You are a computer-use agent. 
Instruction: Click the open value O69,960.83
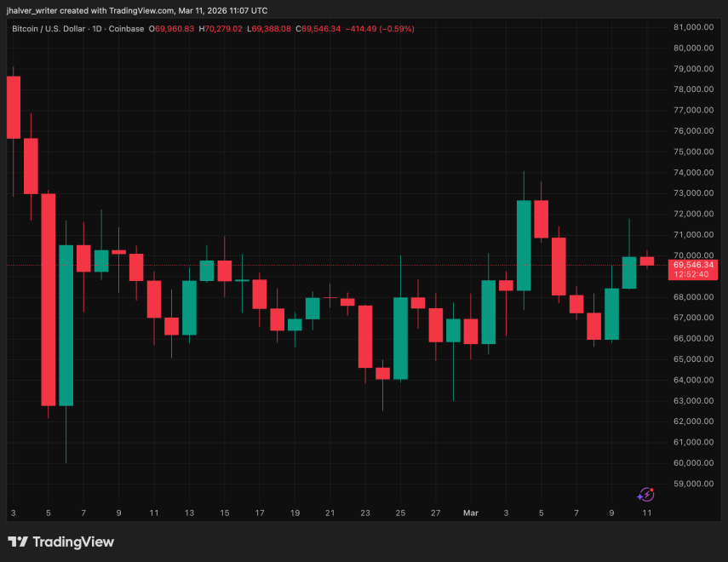point(172,29)
